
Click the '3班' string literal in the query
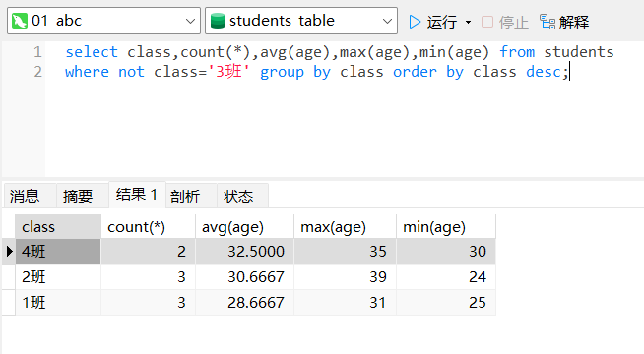click(228, 72)
